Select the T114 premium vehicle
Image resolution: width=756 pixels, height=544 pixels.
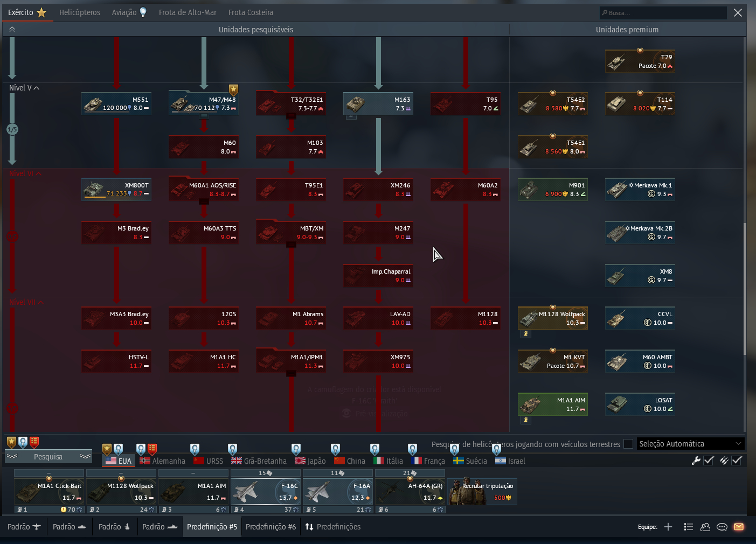tap(640, 103)
